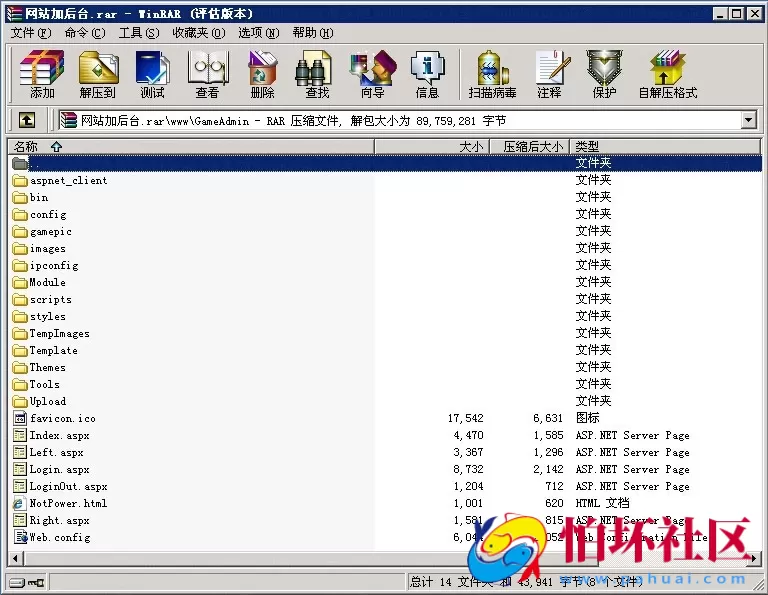Viewport: 768px width, 595px height.
Task: Select the ipconfig folder row
Action: pyautogui.click(x=385, y=265)
